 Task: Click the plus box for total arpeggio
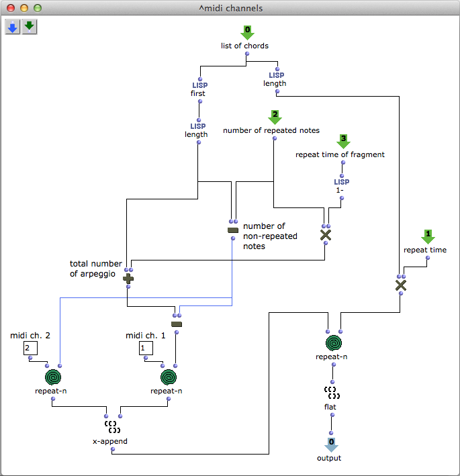[x=128, y=277]
